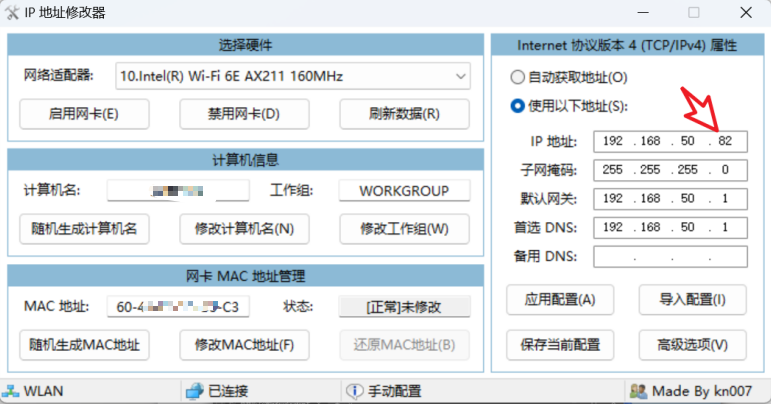771x405 pixels.
Task: Click the 已连接 status text
Action: [x=228, y=391]
